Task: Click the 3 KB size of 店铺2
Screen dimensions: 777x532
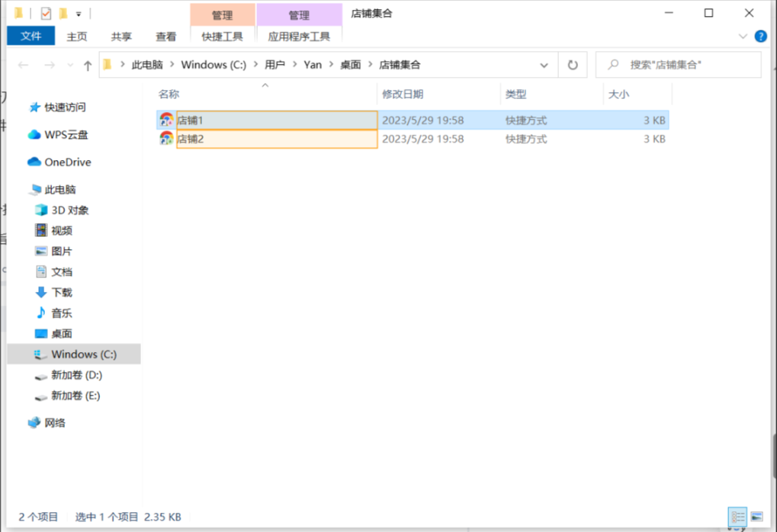Action: click(x=654, y=139)
